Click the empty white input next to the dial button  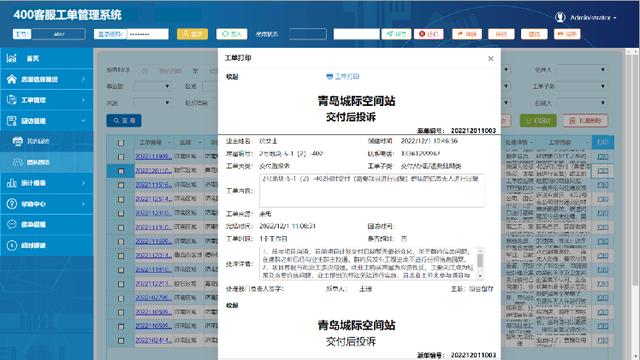(356, 34)
